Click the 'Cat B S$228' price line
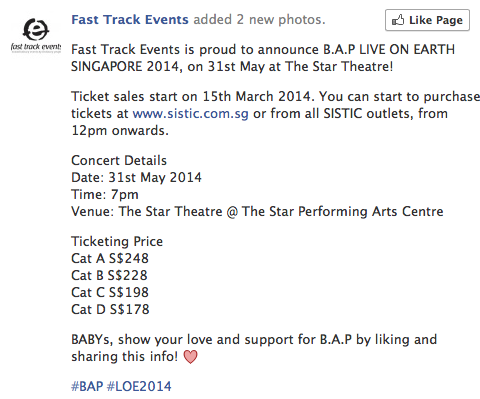This screenshot has height=399, width=480. click(109, 276)
